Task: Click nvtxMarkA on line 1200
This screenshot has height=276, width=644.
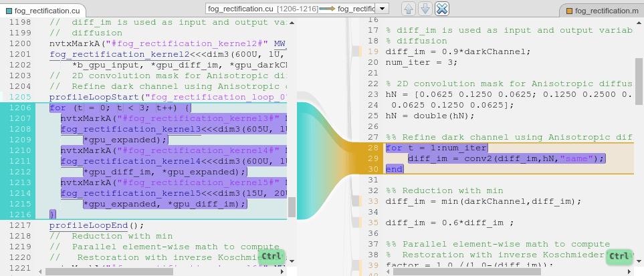Action: click(x=75, y=43)
